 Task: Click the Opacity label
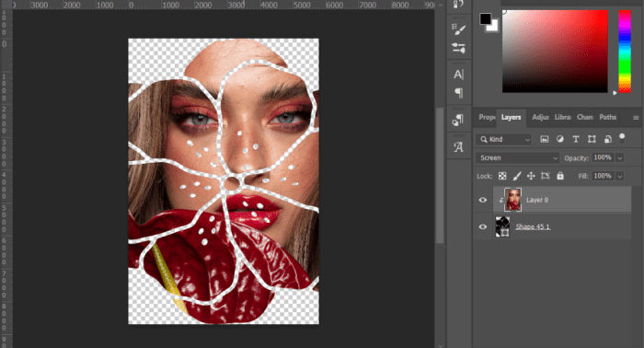tap(576, 158)
